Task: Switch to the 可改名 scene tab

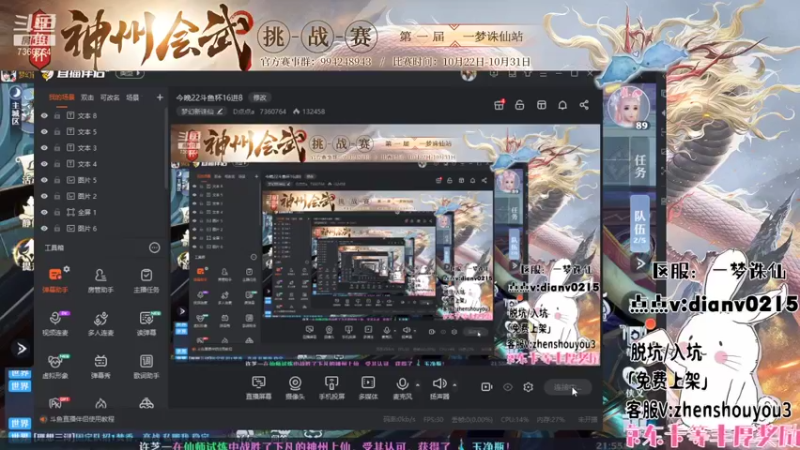Action: point(110,97)
